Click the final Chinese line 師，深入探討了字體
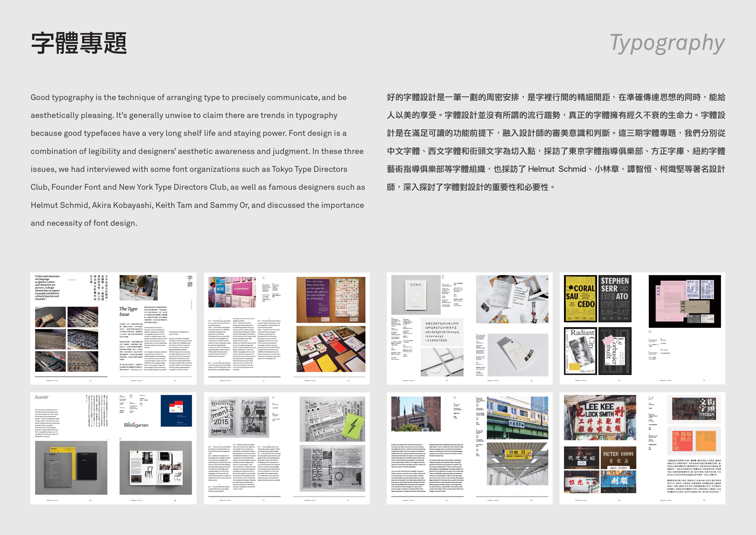Screen dimensions: 756x535 point(471,187)
